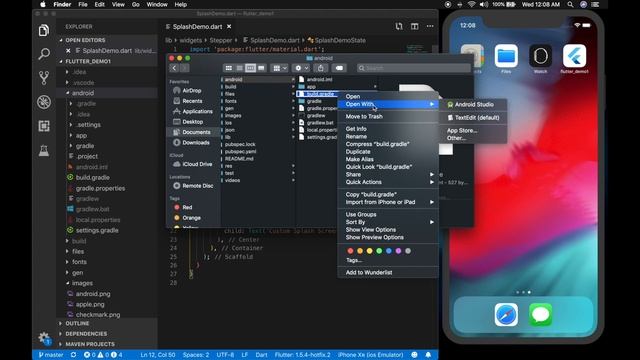
Task: Select Android Studio in Open With submenu
Action: click(474, 104)
